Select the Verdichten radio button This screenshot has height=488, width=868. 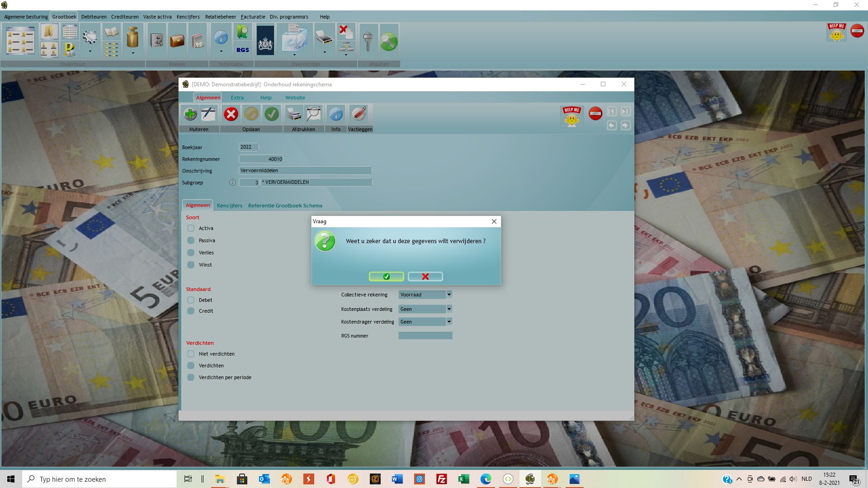pos(191,366)
